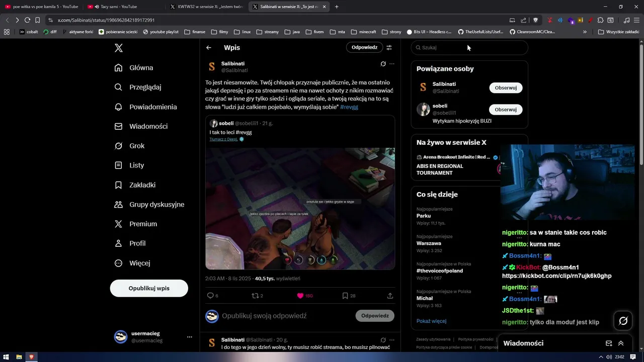Viewport: 644px width, 362px height.
Task: Expand the Więcej sidebar menu
Action: [x=132, y=263]
